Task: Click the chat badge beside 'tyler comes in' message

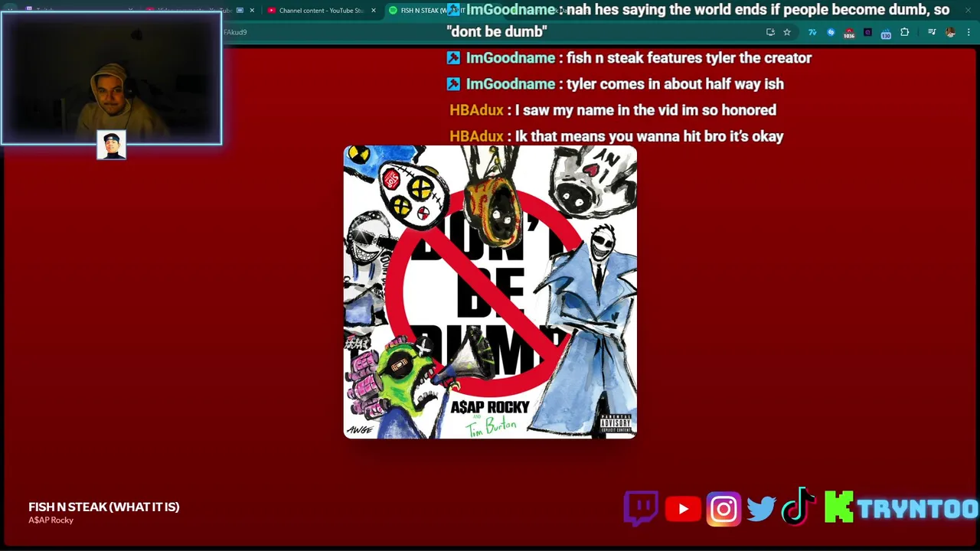Action: click(x=453, y=84)
